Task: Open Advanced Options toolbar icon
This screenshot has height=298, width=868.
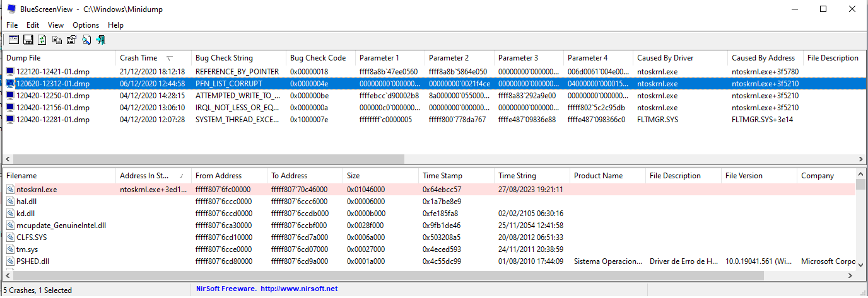Action: [13, 40]
